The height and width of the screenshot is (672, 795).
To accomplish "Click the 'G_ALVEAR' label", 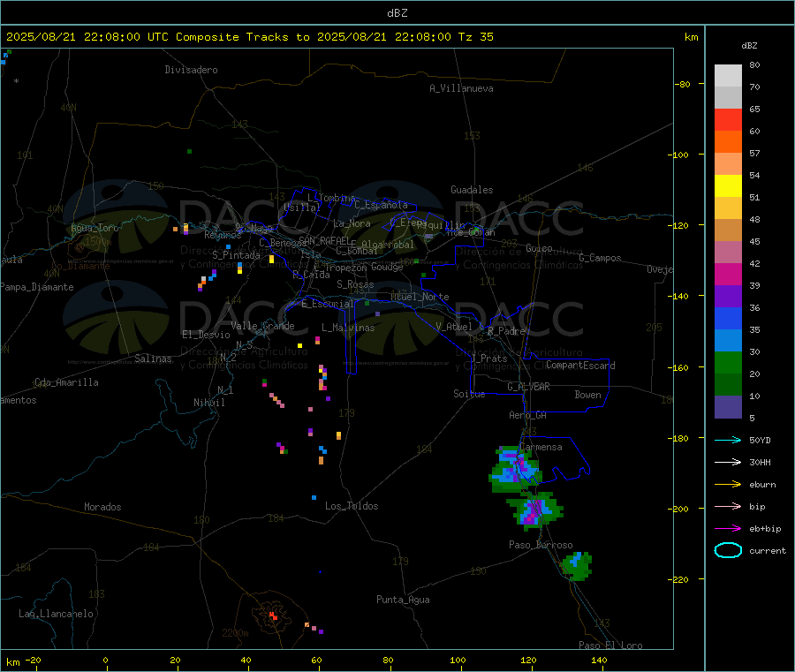I will tap(528, 387).
